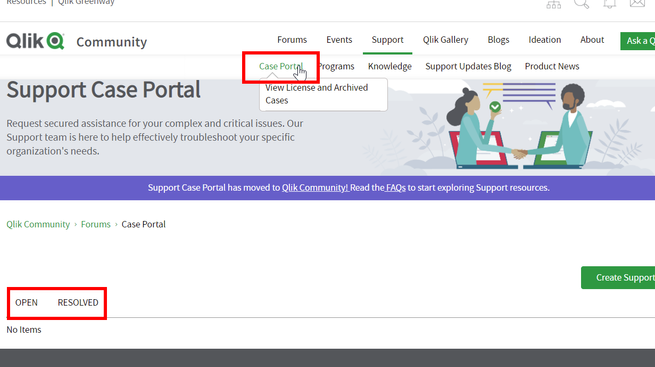Click the Qlik logo
The image size is (655, 367).
point(35,41)
